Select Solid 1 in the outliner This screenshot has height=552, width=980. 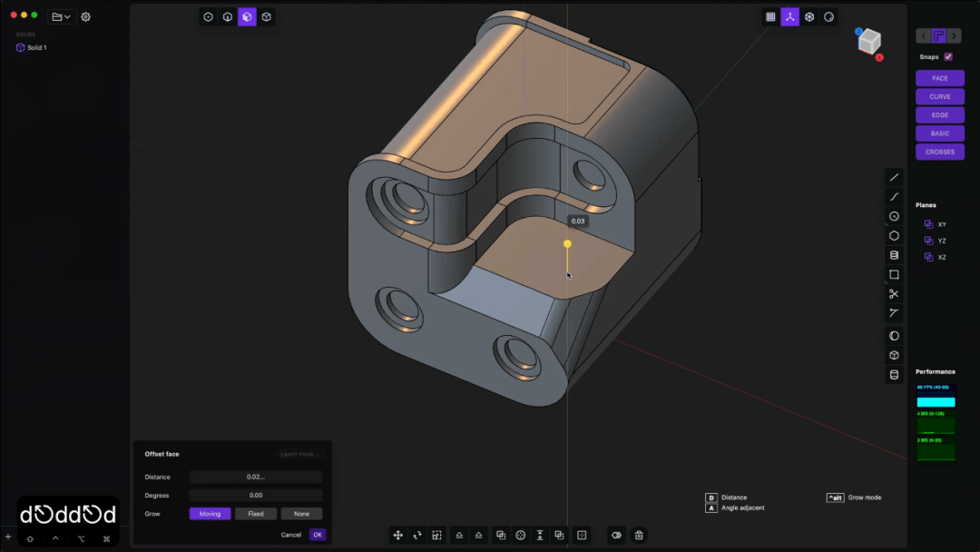(x=36, y=47)
